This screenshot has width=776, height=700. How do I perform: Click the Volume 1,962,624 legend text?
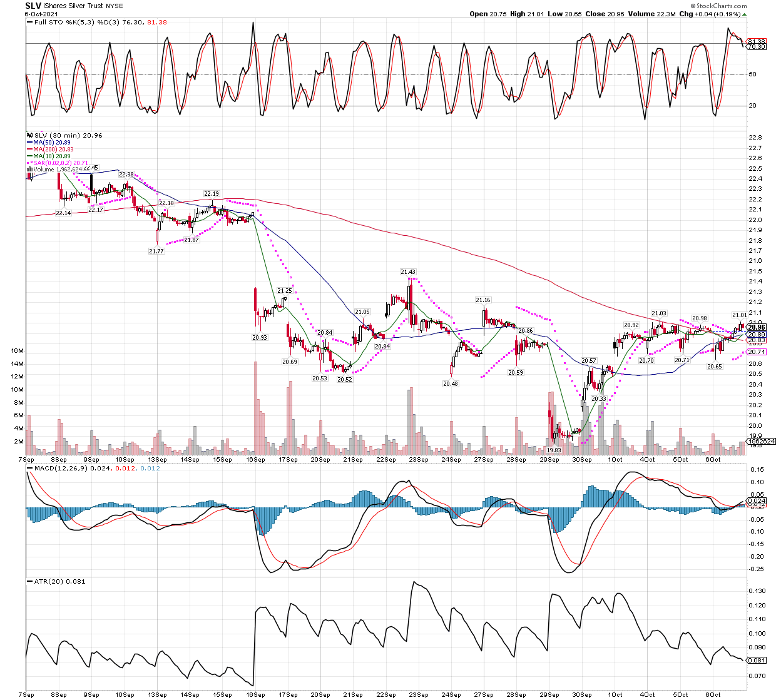(58, 169)
